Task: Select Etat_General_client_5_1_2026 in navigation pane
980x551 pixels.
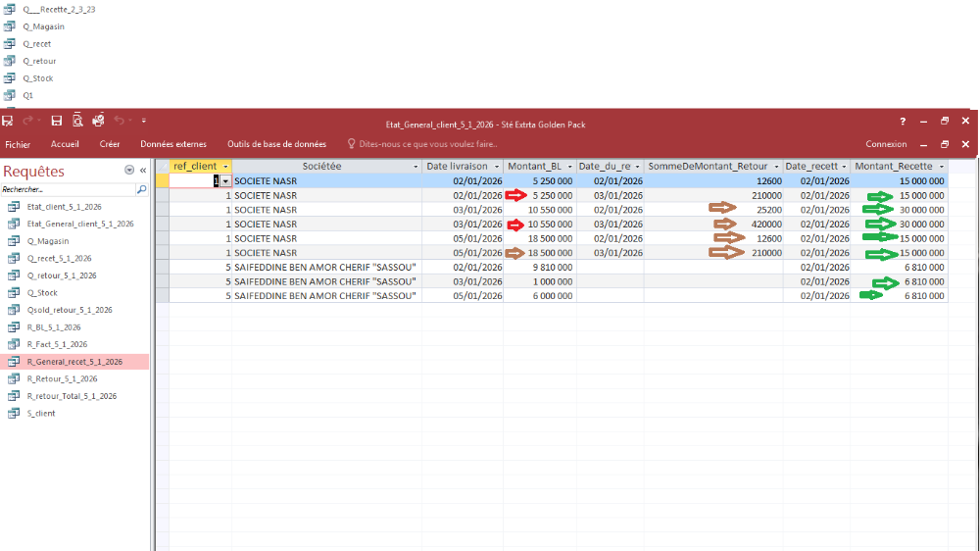Action: (80, 224)
